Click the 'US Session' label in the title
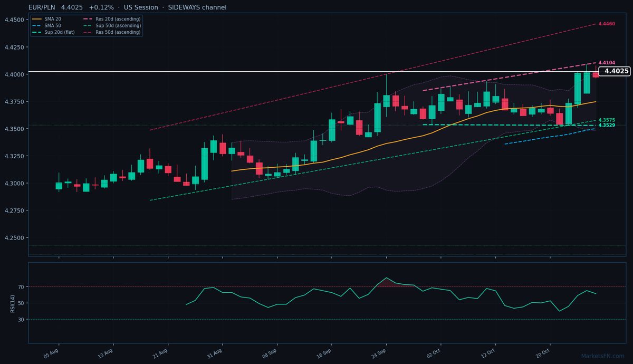Viewport: 633px width, 364px height. click(x=141, y=7)
